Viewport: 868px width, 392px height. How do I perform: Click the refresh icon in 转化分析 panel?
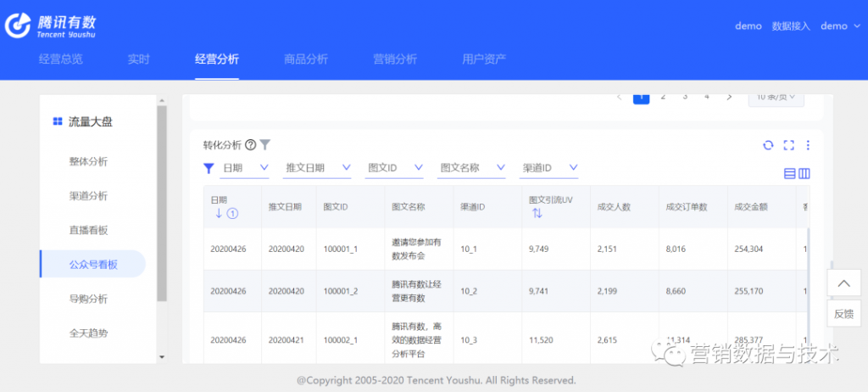(768, 145)
